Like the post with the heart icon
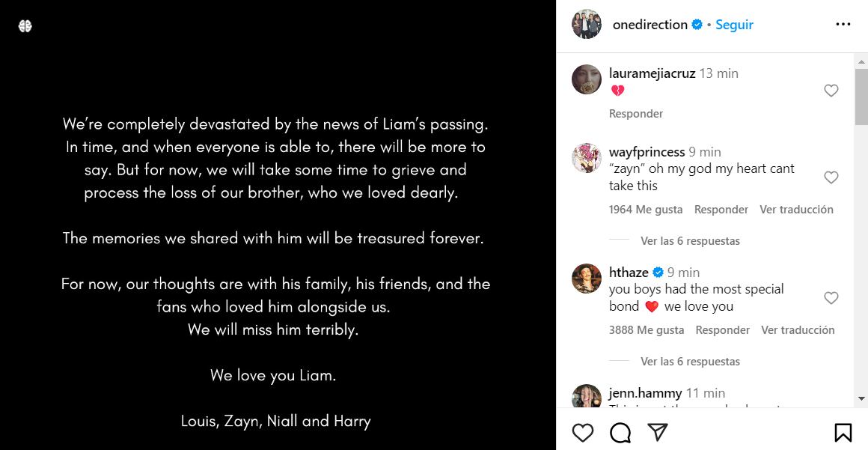Screen dimensions: 868x450 coord(583,433)
